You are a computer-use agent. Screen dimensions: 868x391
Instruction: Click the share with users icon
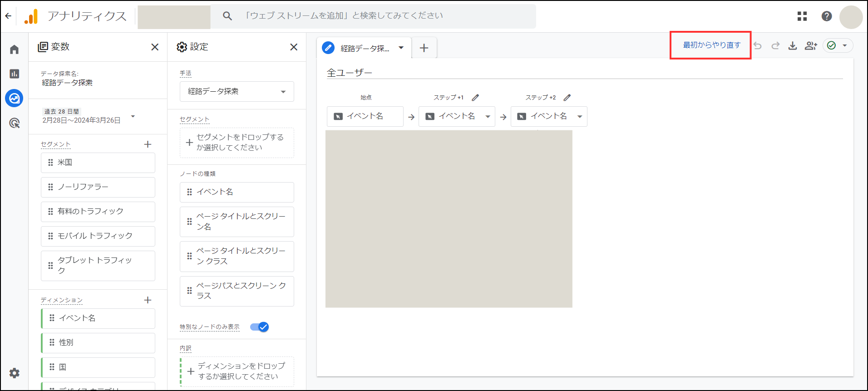(x=811, y=45)
